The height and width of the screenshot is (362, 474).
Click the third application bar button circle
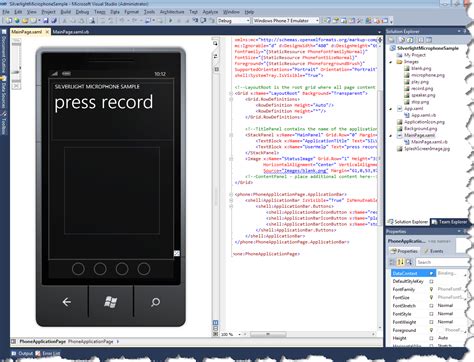click(122, 269)
